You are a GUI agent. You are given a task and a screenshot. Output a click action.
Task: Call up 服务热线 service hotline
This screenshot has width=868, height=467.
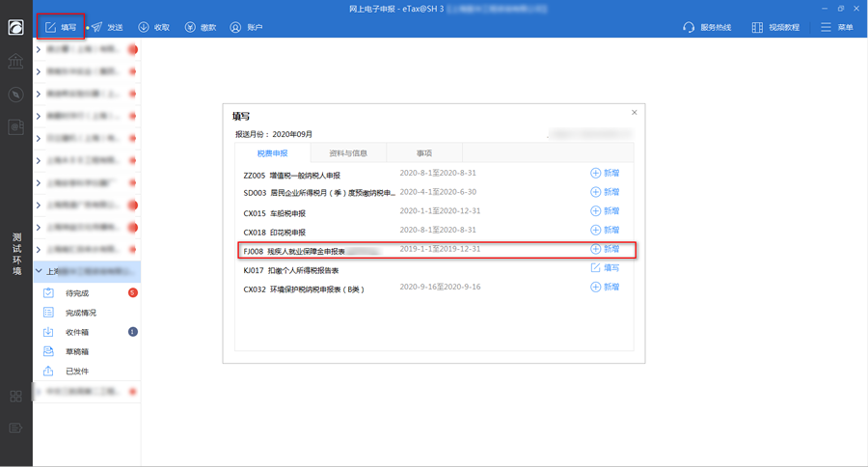pos(707,27)
